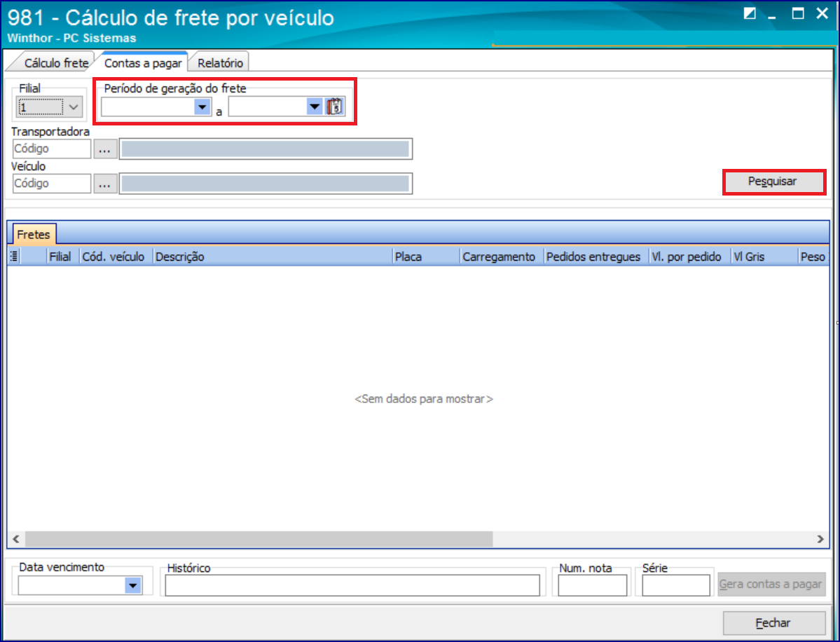
Task: Open the end date dropdown of Período de geração
Action: [315, 107]
